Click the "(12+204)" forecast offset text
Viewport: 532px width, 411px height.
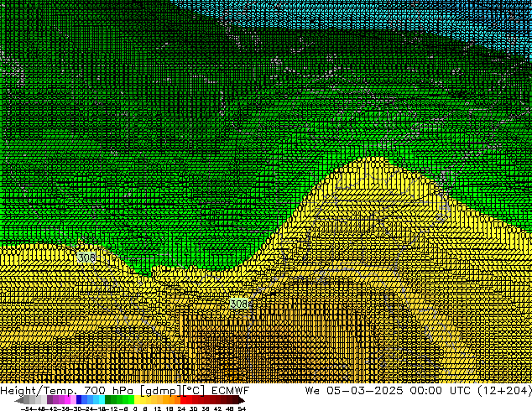(504, 391)
